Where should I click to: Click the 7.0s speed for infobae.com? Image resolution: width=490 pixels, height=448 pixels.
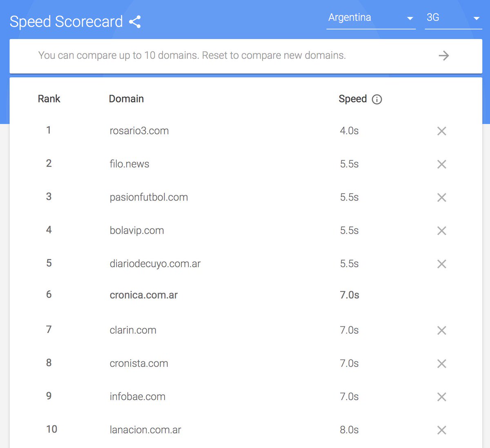pos(349,397)
